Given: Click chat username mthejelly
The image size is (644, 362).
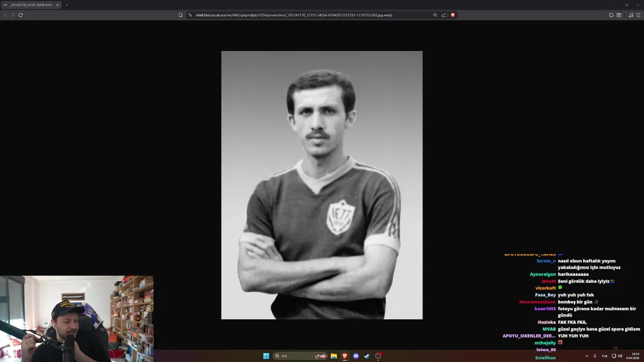Looking at the screenshot, I should [545, 343].
